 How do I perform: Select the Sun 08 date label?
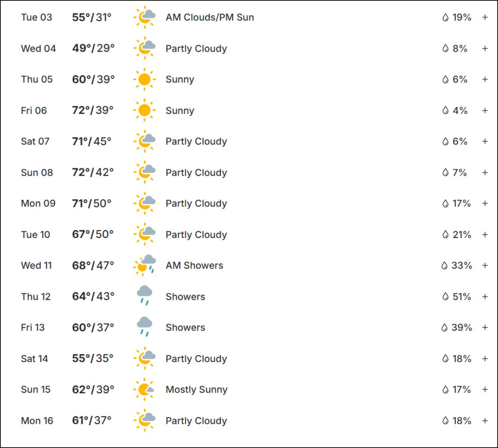pyautogui.click(x=37, y=172)
